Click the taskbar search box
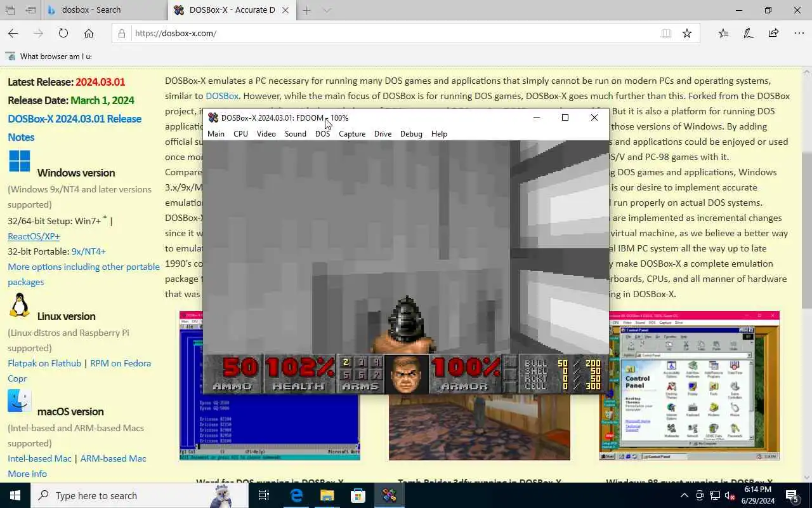Viewport: 812px width, 508px height. (140, 495)
